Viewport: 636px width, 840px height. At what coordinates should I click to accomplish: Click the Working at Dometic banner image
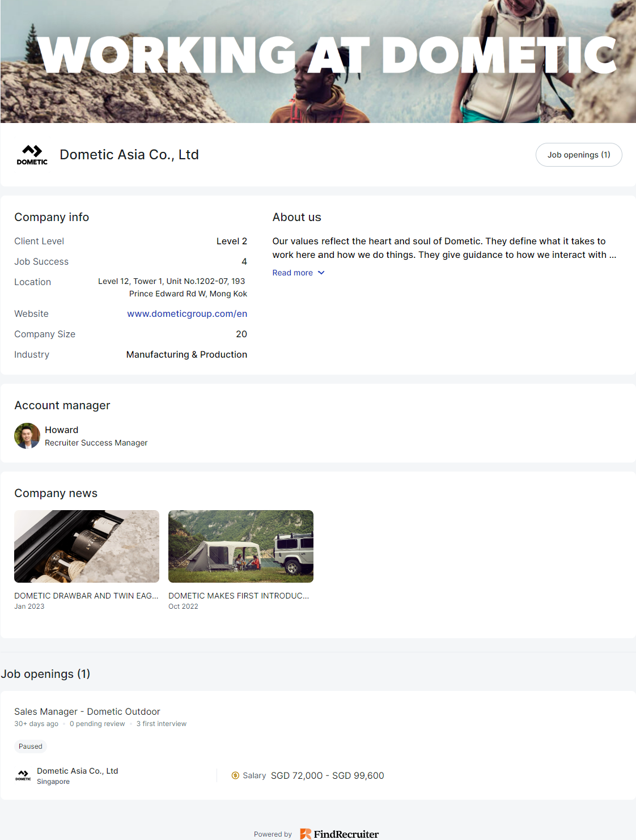(x=317, y=61)
